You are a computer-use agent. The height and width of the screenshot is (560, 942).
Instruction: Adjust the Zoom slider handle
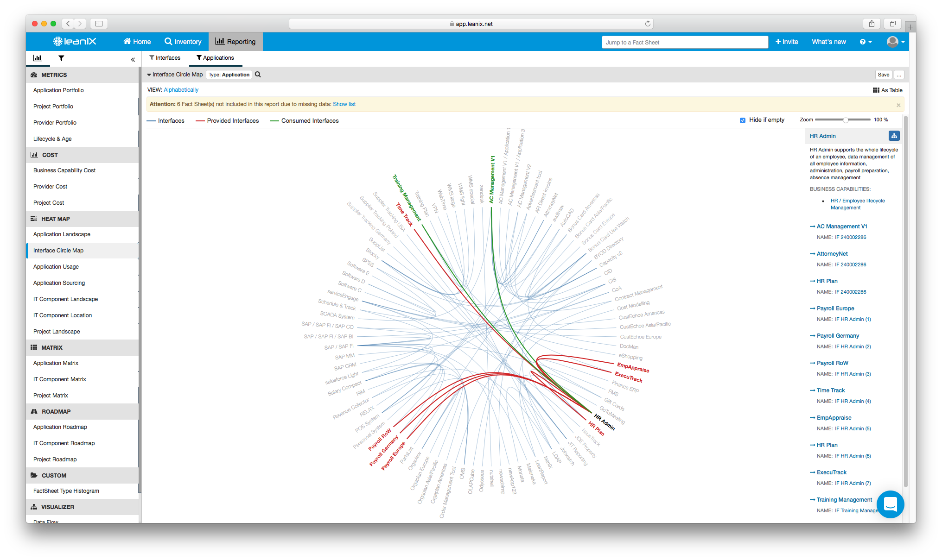(x=846, y=120)
